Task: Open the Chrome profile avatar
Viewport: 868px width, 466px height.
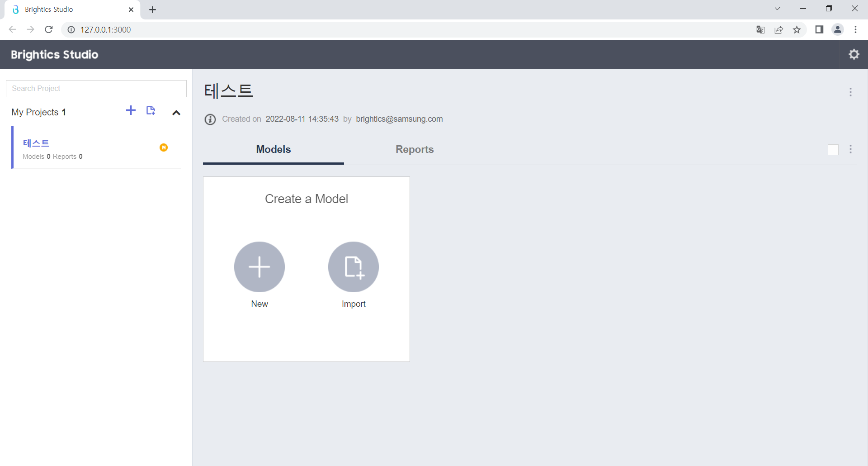Action: 838,29
